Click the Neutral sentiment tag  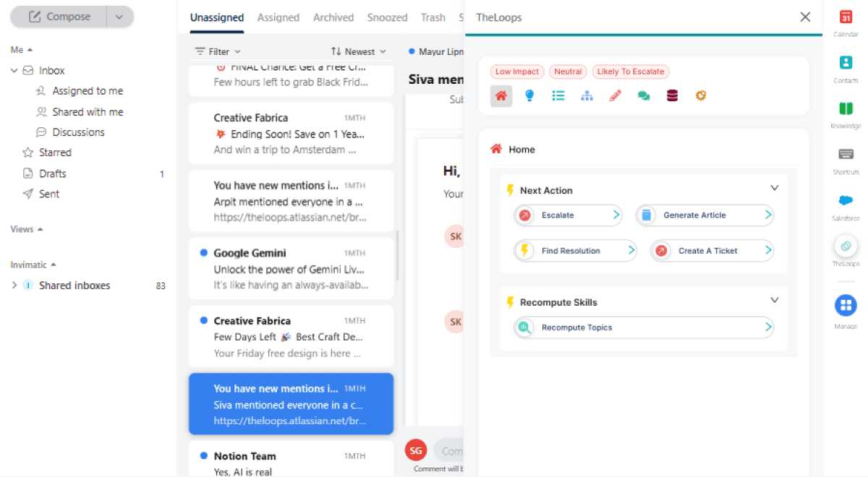(x=568, y=72)
